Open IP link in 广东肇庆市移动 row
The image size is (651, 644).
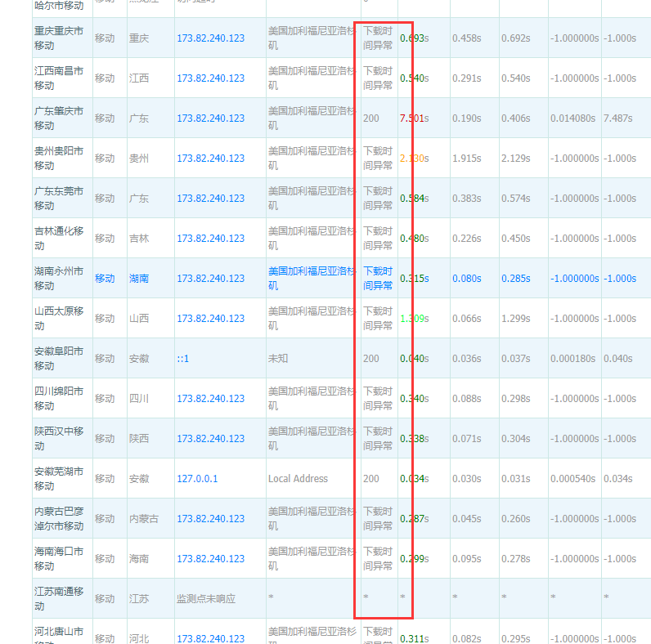point(210,119)
